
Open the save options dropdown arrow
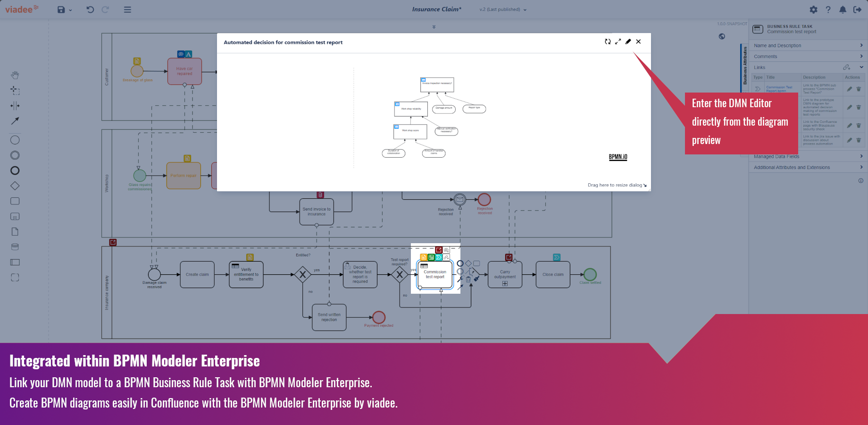pos(71,10)
